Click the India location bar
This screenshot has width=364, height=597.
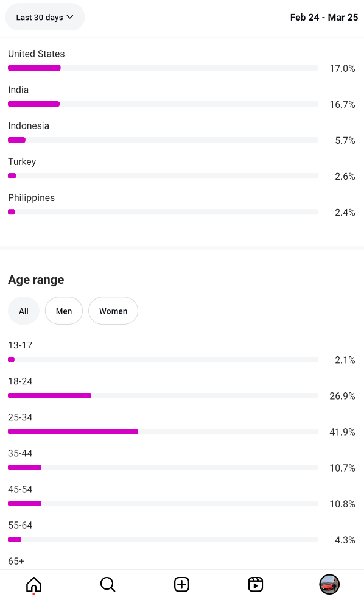point(163,104)
